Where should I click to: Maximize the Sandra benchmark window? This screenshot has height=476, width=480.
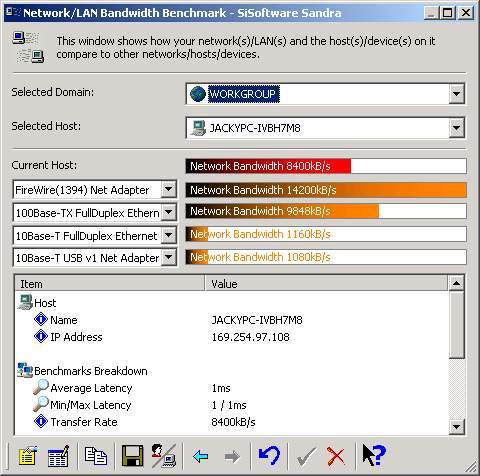(447, 13)
